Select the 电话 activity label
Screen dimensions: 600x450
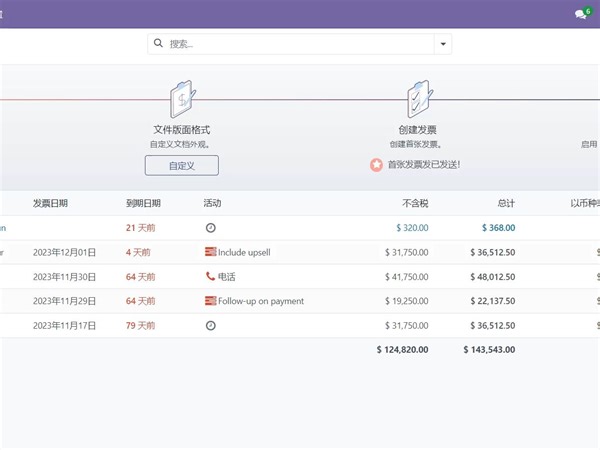(227, 277)
